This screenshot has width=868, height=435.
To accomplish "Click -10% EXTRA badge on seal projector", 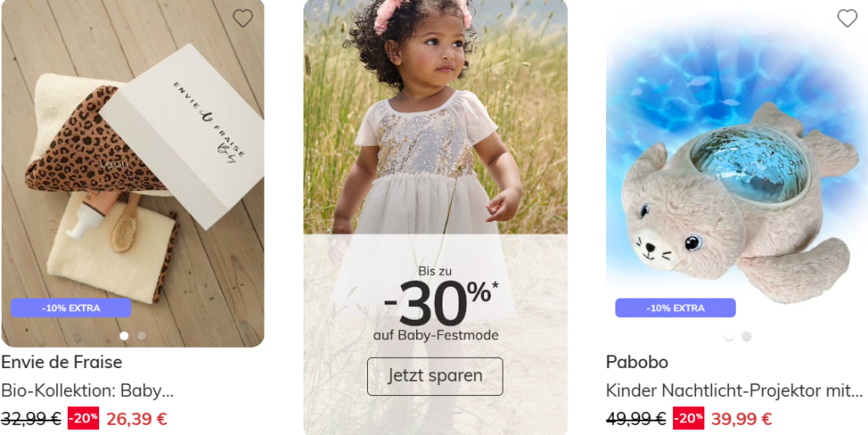I will (x=676, y=309).
